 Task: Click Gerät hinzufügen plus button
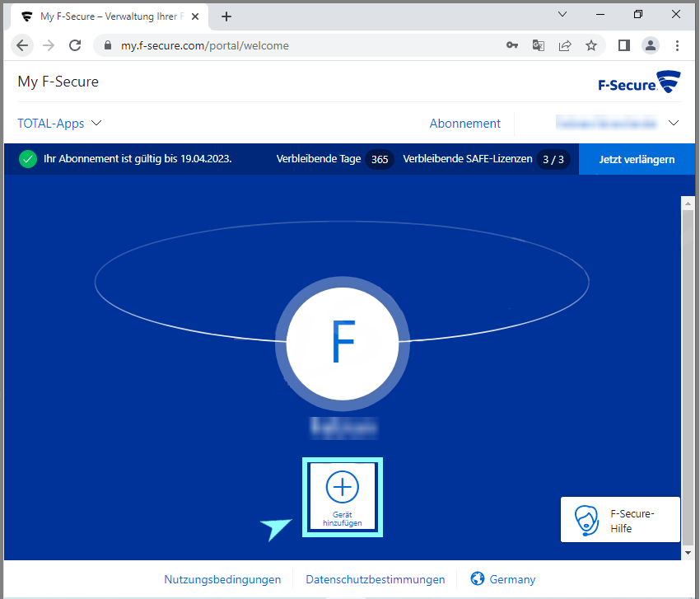click(343, 497)
